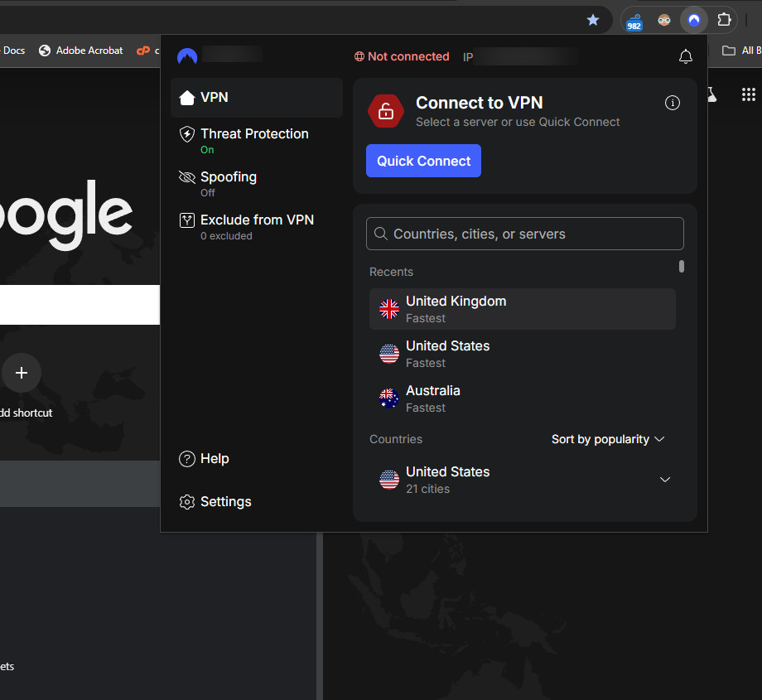The width and height of the screenshot is (762, 700).
Task: Click the Quick Connect button
Action: pos(423,161)
